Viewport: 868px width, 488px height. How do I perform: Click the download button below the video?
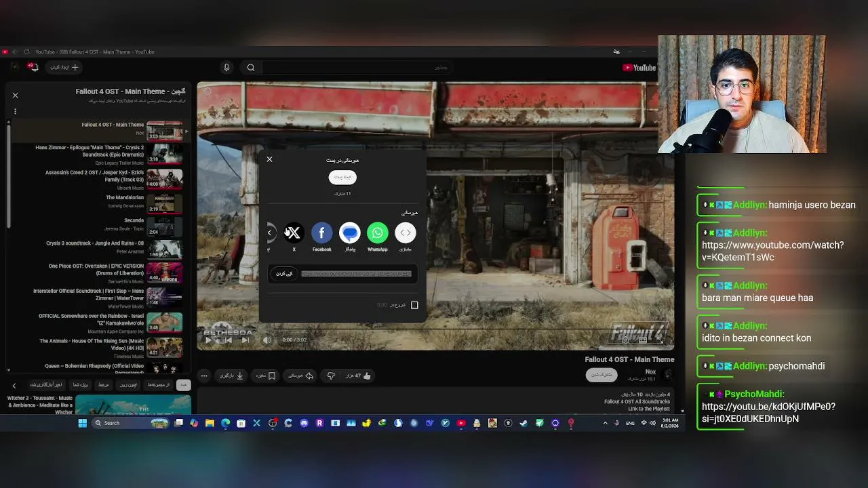click(231, 375)
